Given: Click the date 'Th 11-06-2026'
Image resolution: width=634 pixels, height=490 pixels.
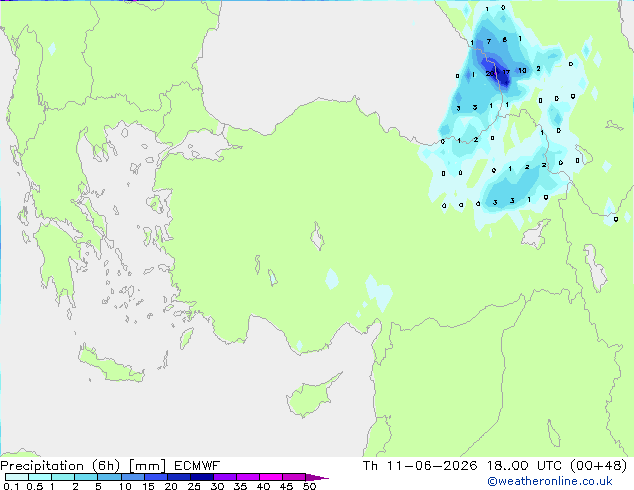Looking at the screenshot, I should click(420, 466).
